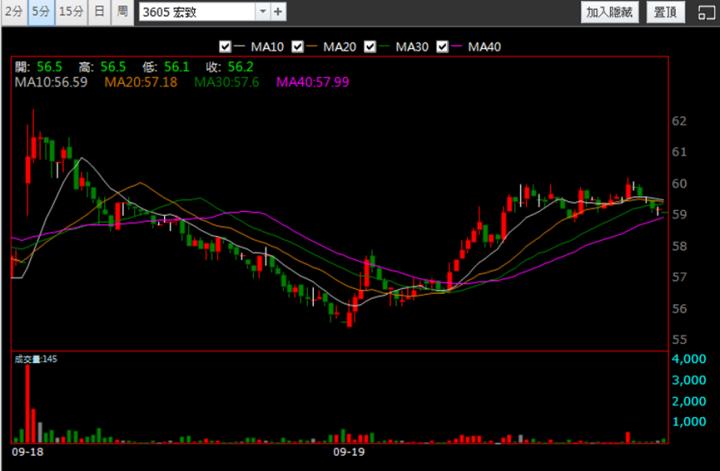Click the 3605 宏致 stock input field
The height and width of the screenshot is (471, 720).
click(x=197, y=12)
